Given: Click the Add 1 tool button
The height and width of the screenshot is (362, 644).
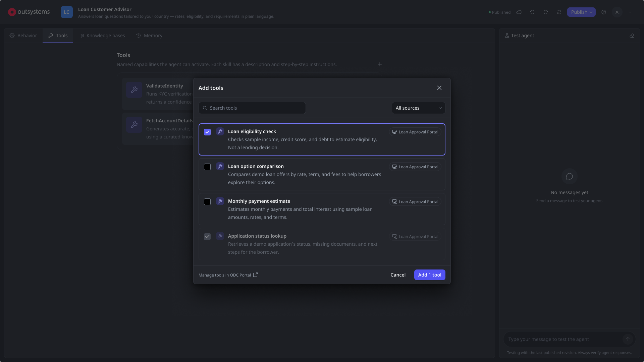Looking at the screenshot, I should [x=430, y=275].
